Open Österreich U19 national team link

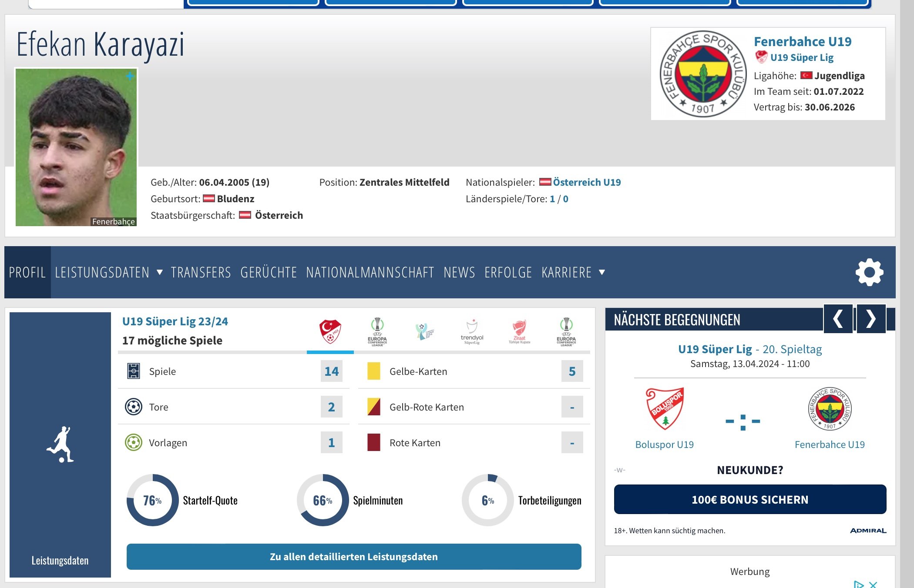[x=587, y=182]
